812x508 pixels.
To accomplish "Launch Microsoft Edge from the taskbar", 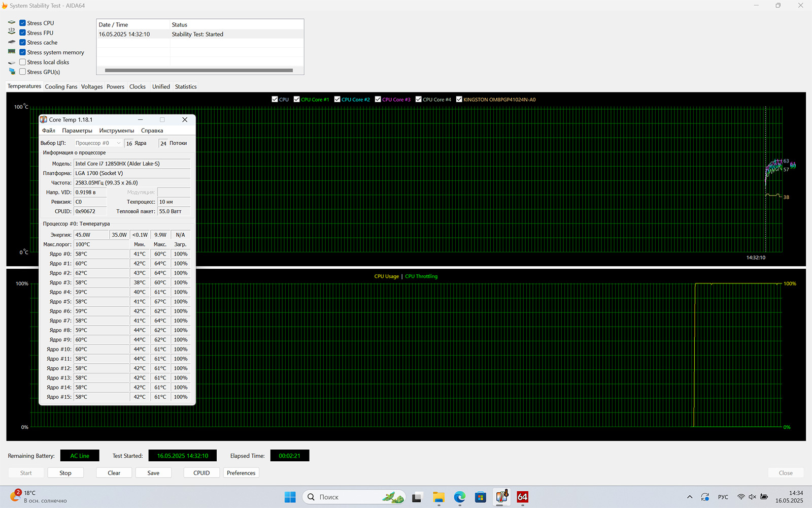I will click(x=460, y=497).
